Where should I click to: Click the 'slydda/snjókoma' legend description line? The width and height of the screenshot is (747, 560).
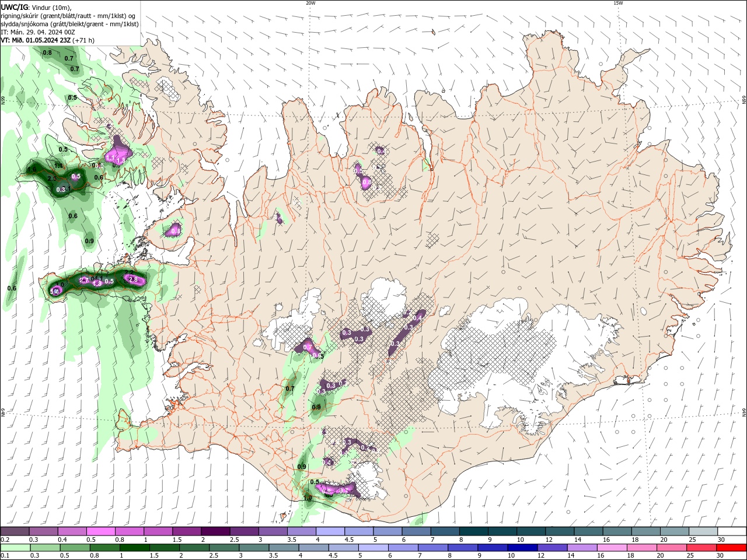(x=69, y=24)
